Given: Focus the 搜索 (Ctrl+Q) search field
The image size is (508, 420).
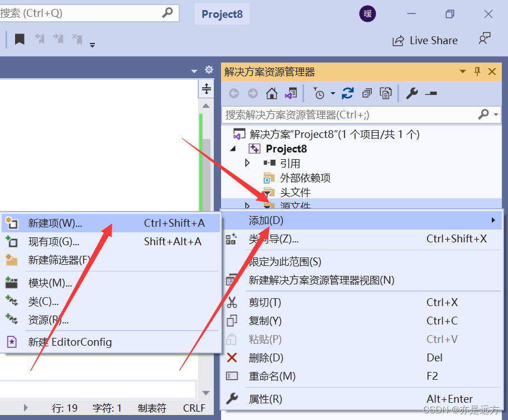Looking at the screenshot, I should 89,13.
